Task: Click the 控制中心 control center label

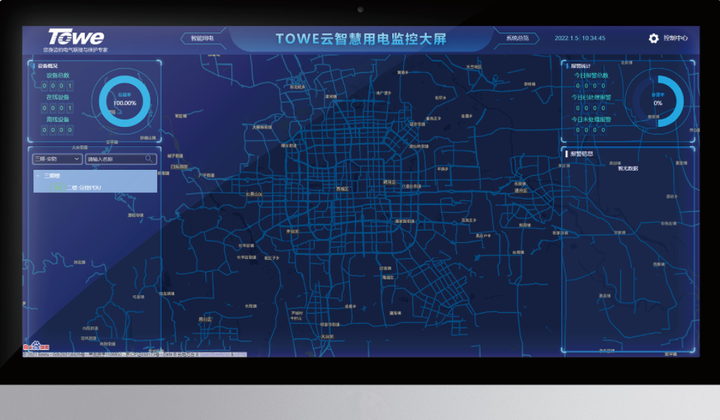Action: [x=675, y=38]
